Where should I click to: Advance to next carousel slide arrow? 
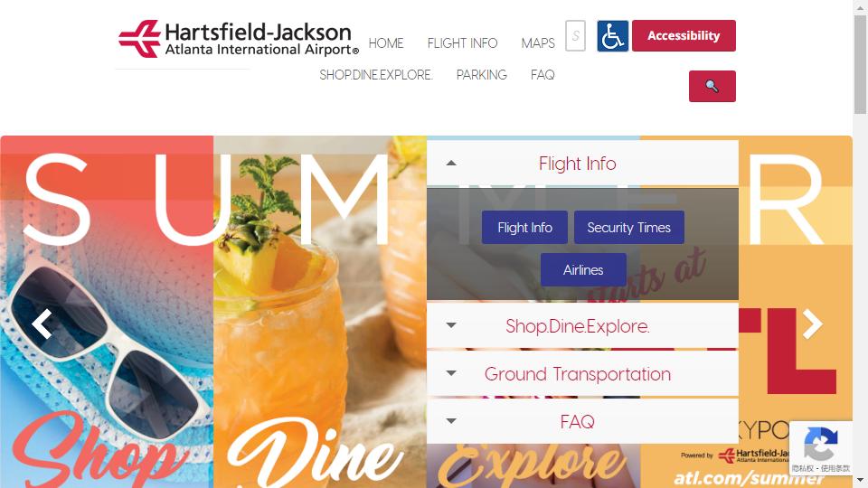point(812,324)
